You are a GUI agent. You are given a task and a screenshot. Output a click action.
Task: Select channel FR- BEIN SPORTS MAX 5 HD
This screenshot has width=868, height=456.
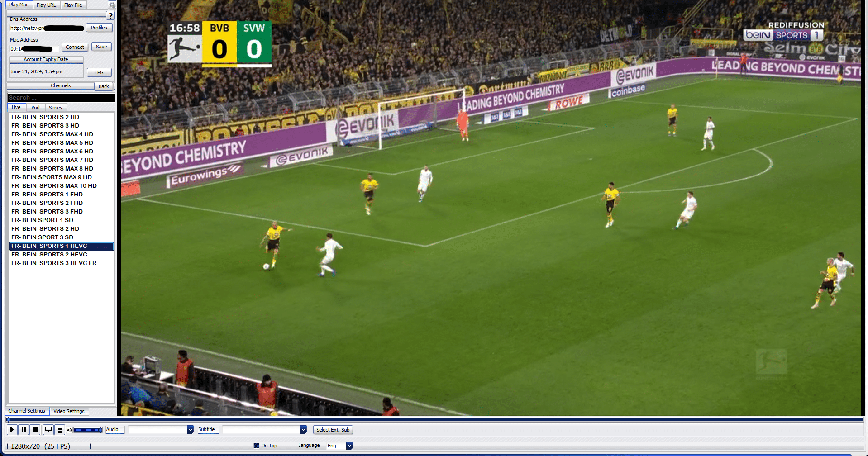point(62,143)
